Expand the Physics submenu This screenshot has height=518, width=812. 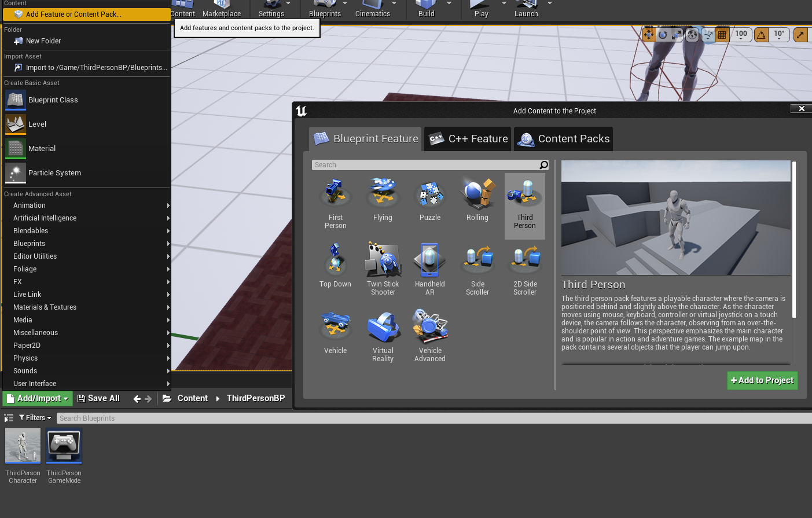(x=87, y=358)
